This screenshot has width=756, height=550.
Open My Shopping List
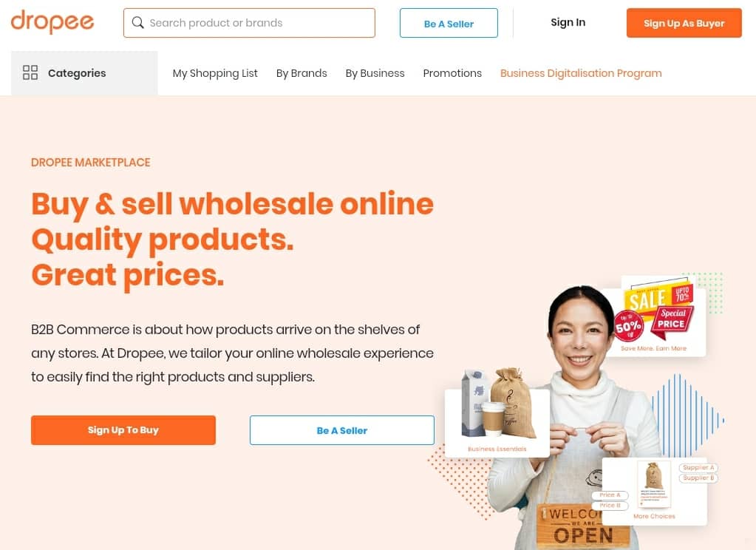(x=215, y=73)
